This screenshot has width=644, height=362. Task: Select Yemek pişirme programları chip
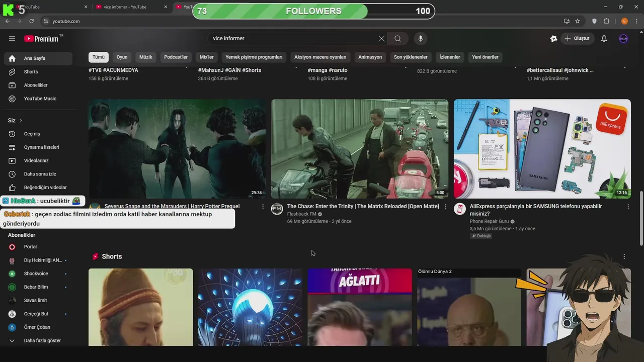pos(254,57)
